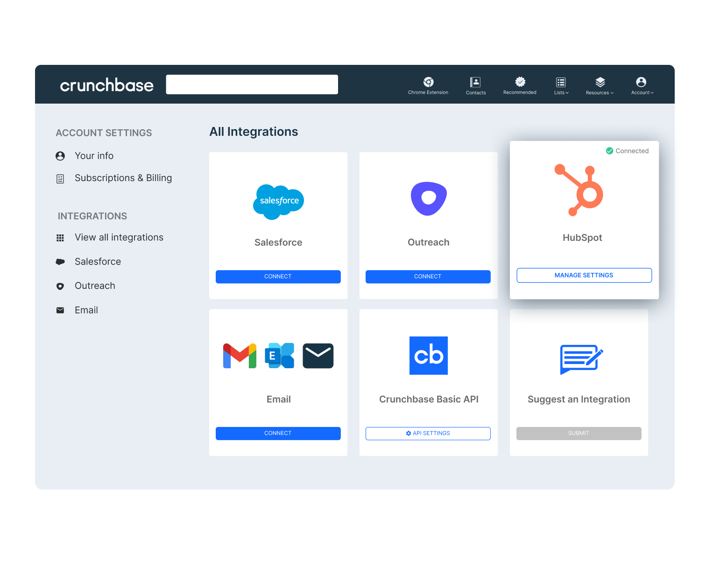Click the dark envelope mail logo
This screenshot has width=706, height=588.
click(318, 356)
